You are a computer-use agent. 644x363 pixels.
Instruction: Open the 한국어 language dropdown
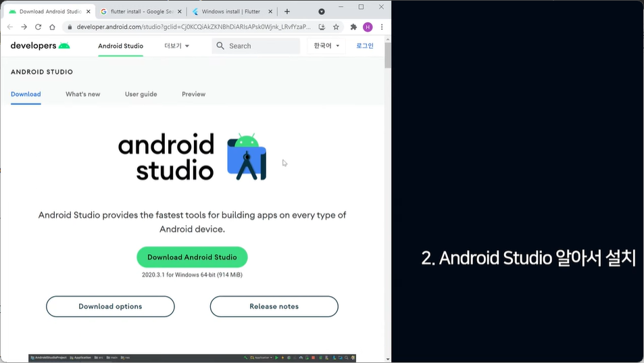click(326, 46)
